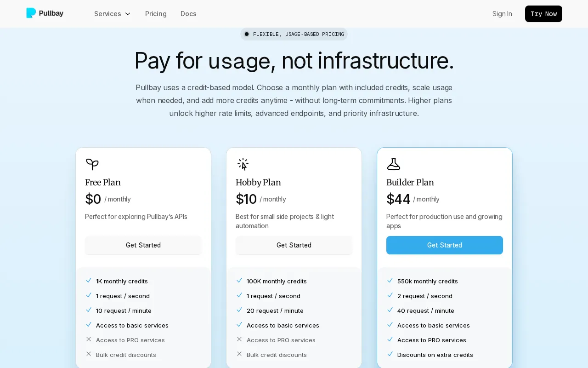Image resolution: width=588 pixels, height=368 pixels.
Task: Click the Free Plan title
Action: click(x=103, y=183)
